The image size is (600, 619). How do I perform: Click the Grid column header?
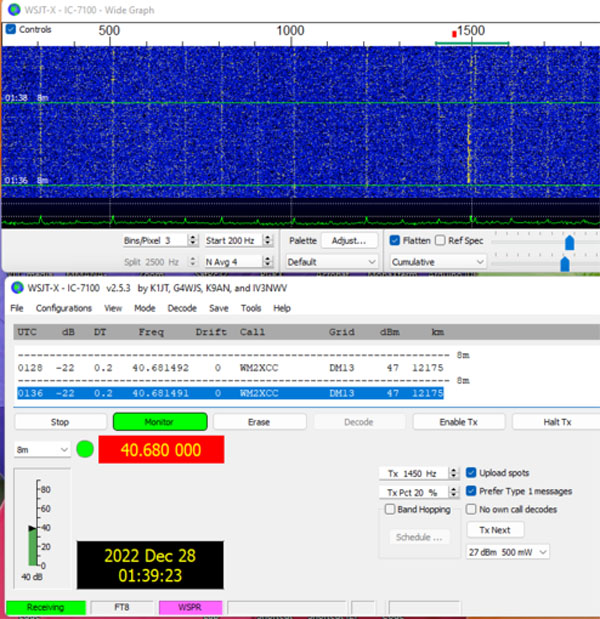(x=341, y=332)
